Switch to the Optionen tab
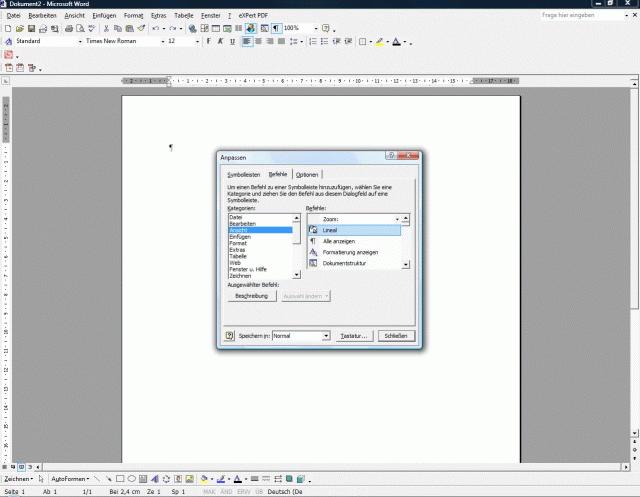This screenshot has height=497, width=640. [307, 175]
